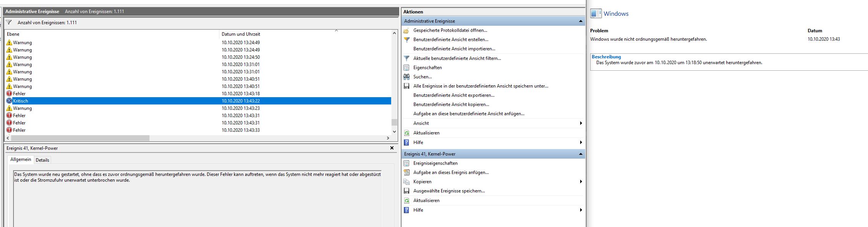Click the filter funnel icon above the event list
The width and height of the screenshot is (868, 227).
tap(9, 23)
